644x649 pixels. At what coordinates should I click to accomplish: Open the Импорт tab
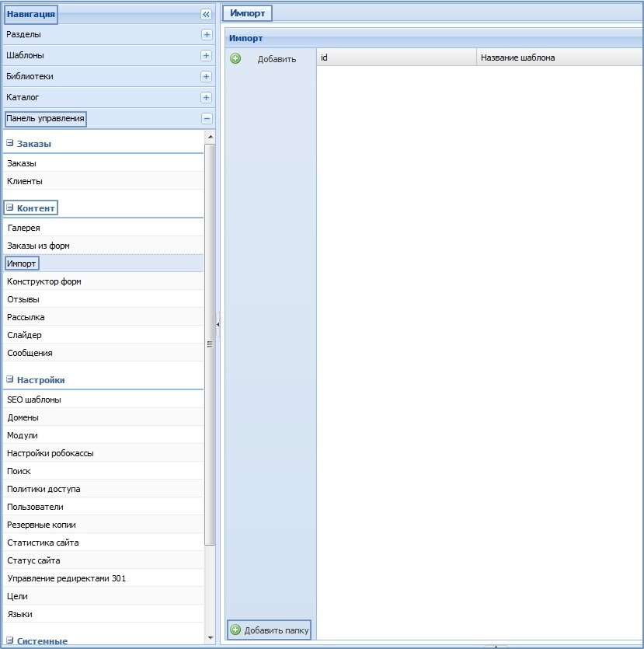[248, 13]
